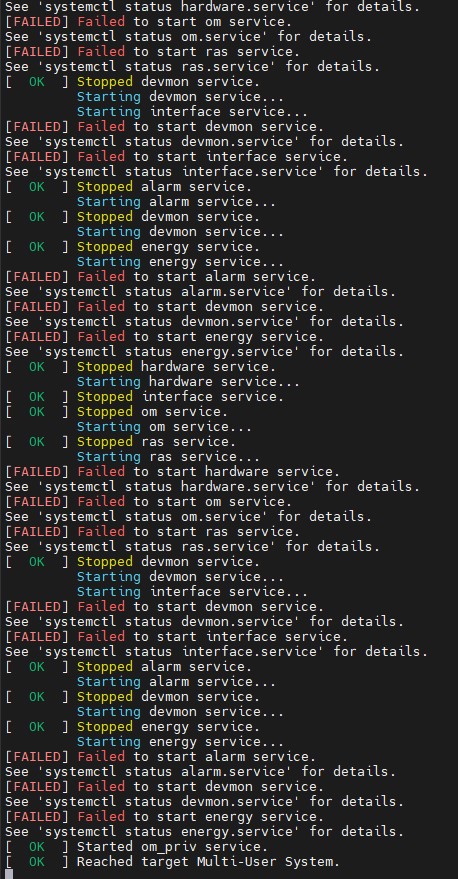
Task: Click the 'Starting ras service...' line
Action: point(168,457)
